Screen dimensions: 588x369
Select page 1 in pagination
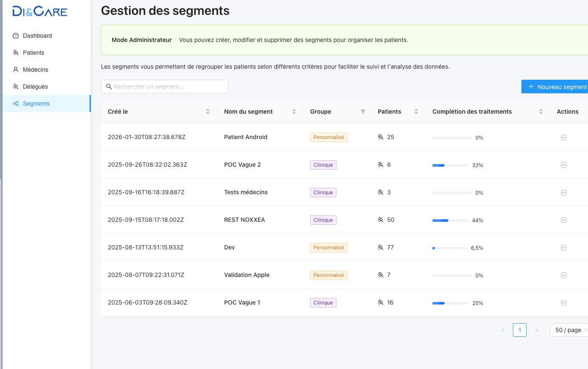coord(520,330)
